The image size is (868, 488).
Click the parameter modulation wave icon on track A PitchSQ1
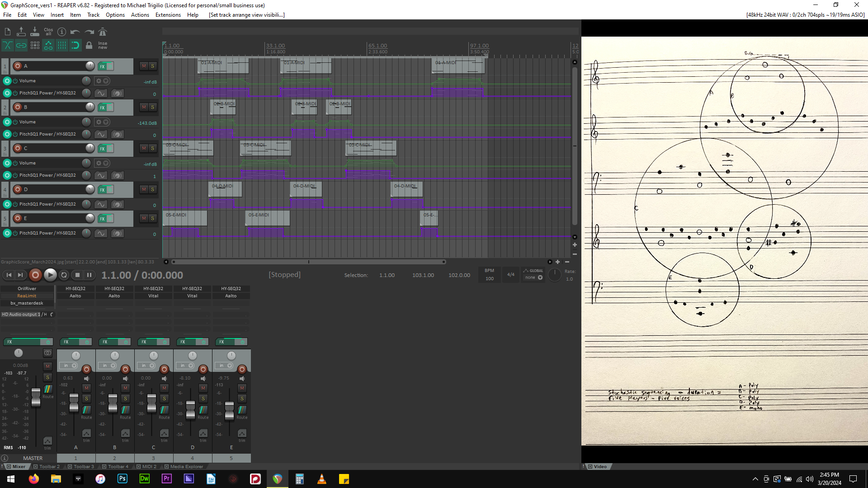[101, 93]
